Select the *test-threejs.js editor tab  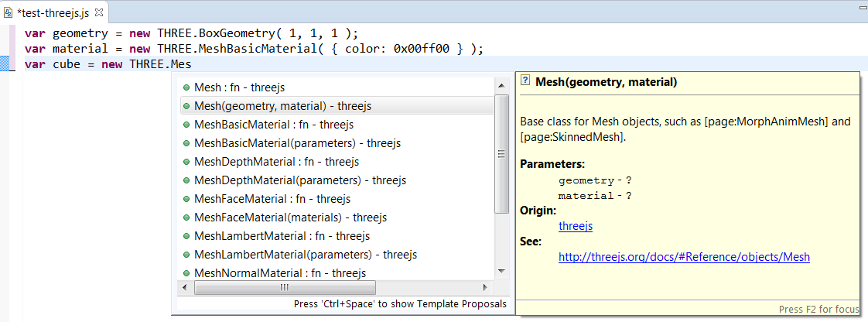click(x=55, y=12)
